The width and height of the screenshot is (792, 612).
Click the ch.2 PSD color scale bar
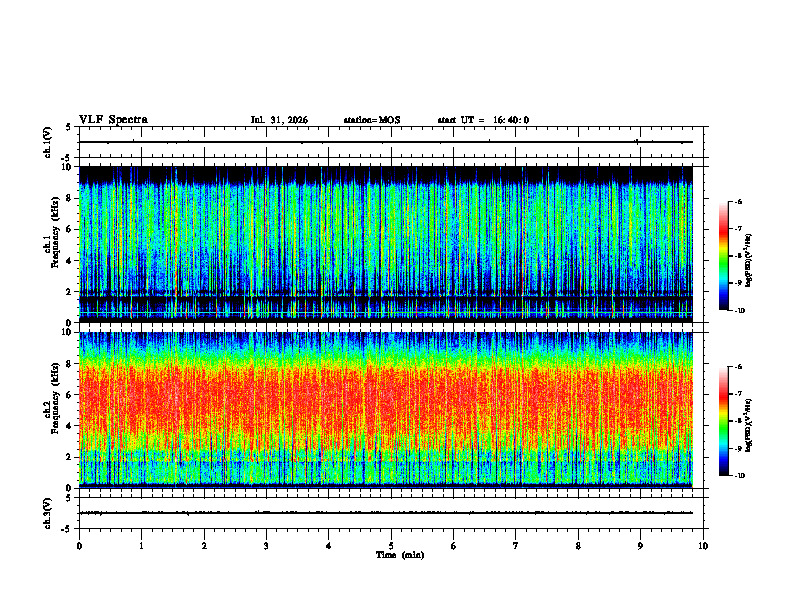724,421
